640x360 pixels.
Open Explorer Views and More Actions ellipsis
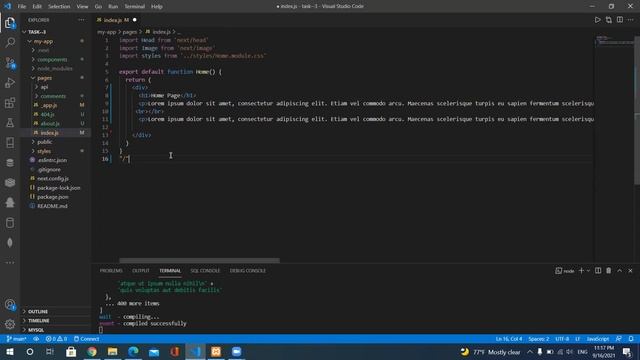82,20
